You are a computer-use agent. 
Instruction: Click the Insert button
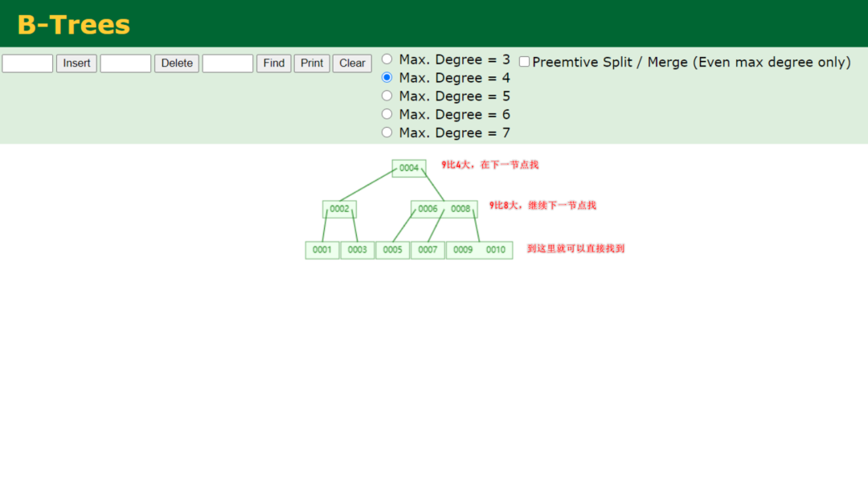tap(76, 63)
